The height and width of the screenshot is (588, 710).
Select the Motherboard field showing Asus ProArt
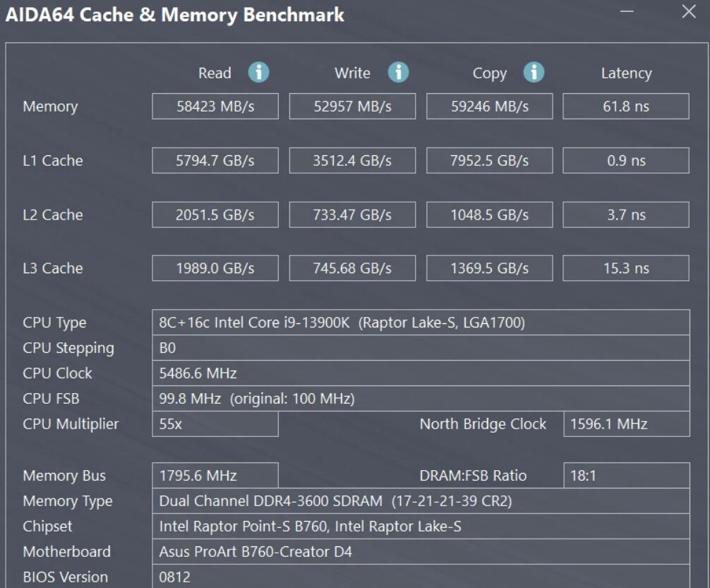pyautogui.click(x=420, y=552)
